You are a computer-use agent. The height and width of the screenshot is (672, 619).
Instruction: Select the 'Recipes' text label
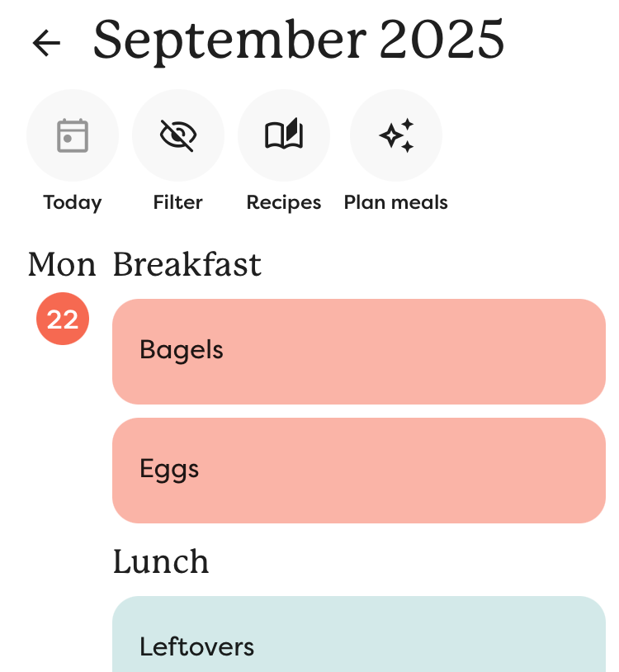[x=284, y=202]
